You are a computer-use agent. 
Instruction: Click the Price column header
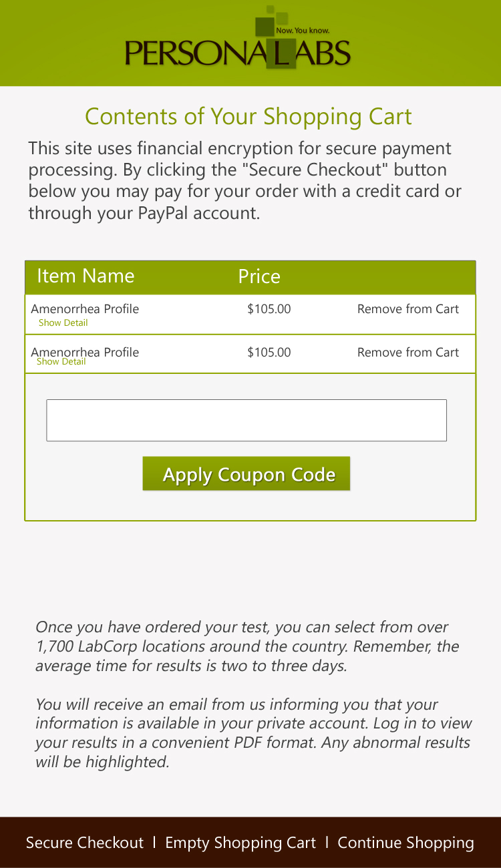[259, 276]
